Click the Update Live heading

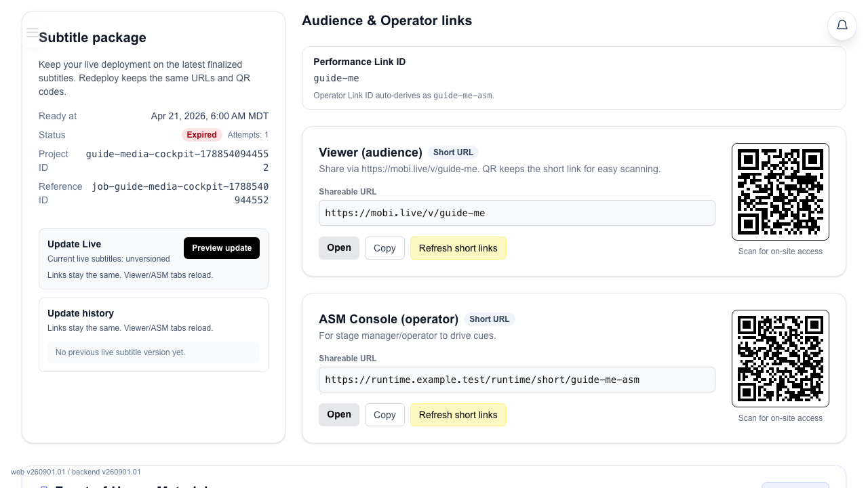pyautogui.click(x=75, y=244)
